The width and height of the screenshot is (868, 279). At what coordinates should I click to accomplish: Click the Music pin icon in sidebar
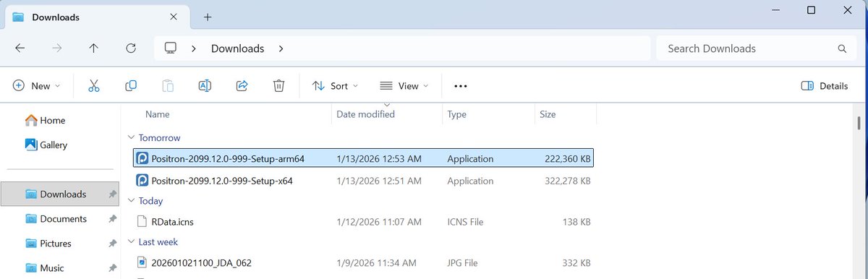[112, 268]
